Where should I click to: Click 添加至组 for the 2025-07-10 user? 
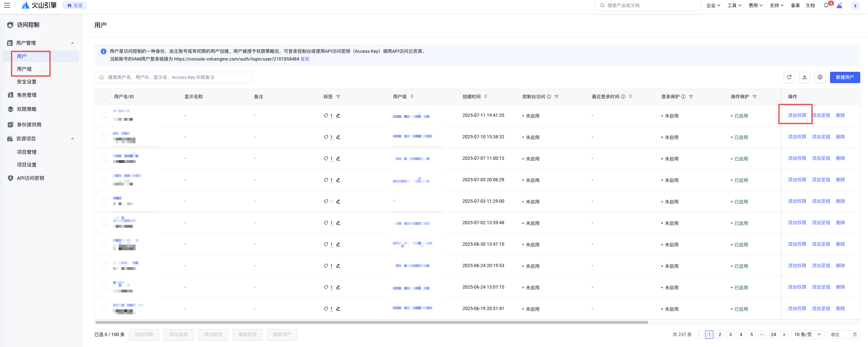pyautogui.click(x=821, y=137)
